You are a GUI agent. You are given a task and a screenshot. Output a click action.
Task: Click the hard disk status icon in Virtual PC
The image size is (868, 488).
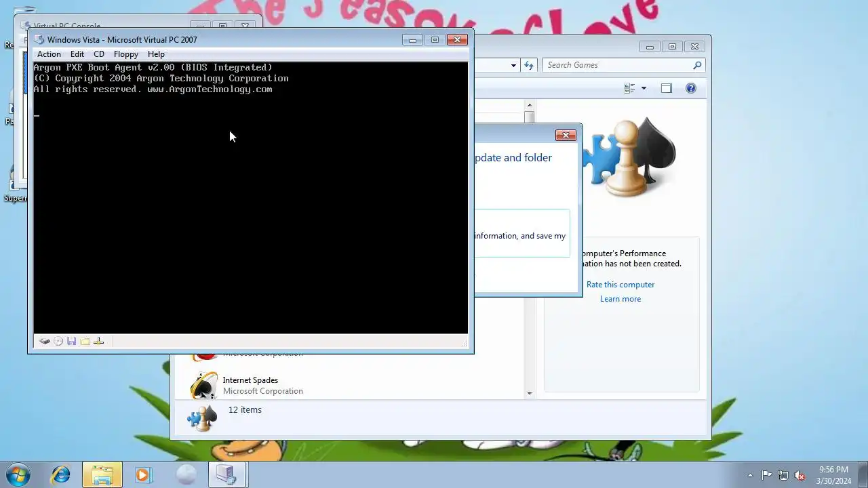45,342
